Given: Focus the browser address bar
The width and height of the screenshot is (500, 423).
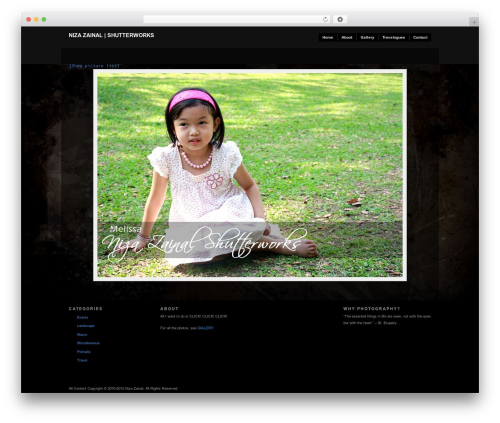Looking at the screenshot, I should [x=237, y=19].
